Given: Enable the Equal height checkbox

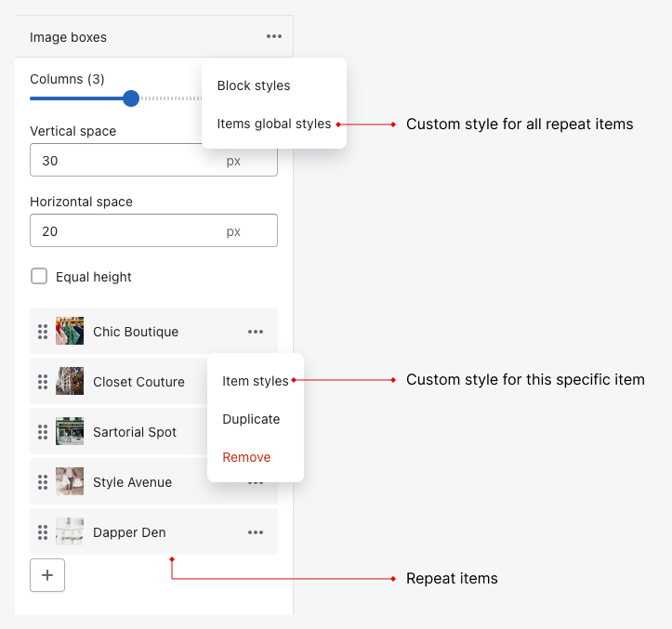Looking at the screenshot, I should [x=39, y=276].
